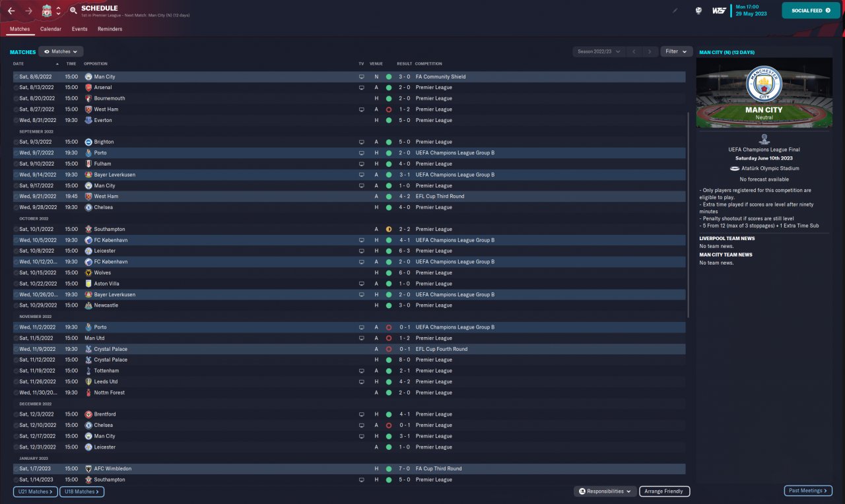Open the search magnifier in the header

pos(73,11)
